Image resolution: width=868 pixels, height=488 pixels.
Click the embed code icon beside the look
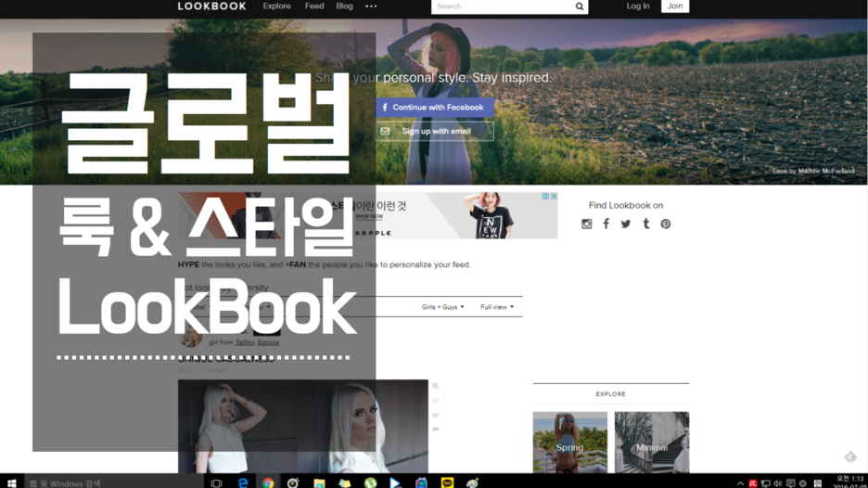pos(436,401)
